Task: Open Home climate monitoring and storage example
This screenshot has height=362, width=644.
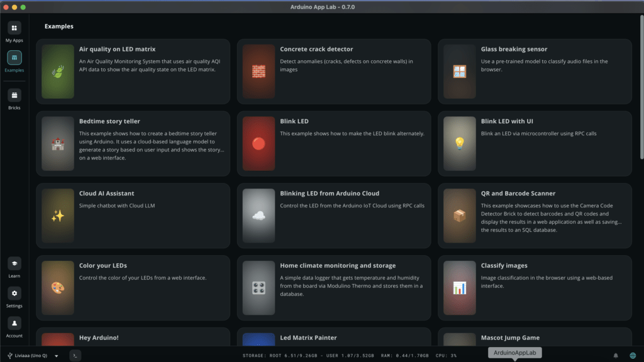Action: [x=334, y=288]
